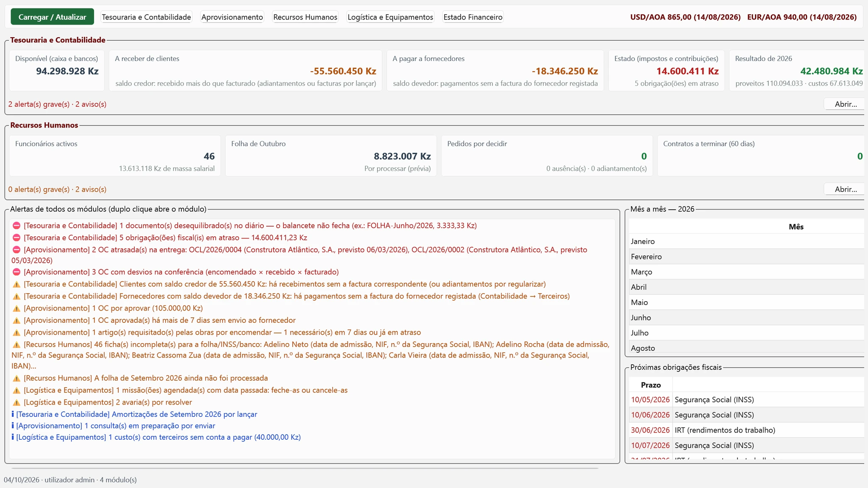Open the Recursos Humanos tab in toolbar
Screen dimensions: 868x488
[305, 17]
